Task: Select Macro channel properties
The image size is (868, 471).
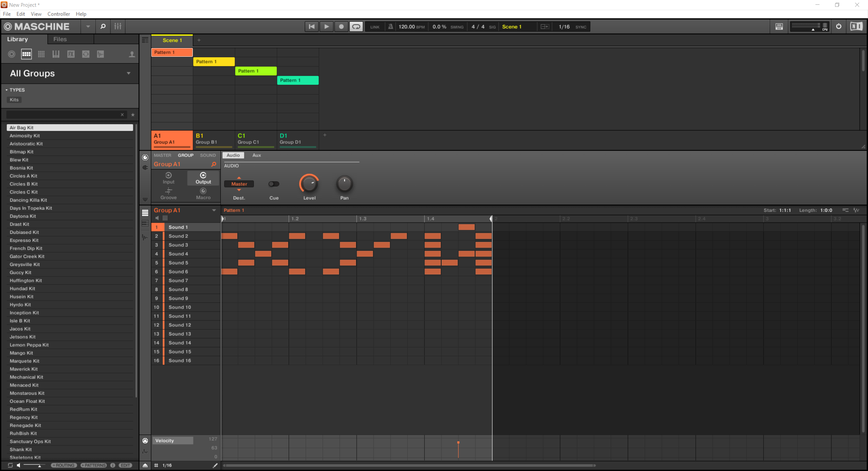Action: pyautogui.click(x=203, y=193)
